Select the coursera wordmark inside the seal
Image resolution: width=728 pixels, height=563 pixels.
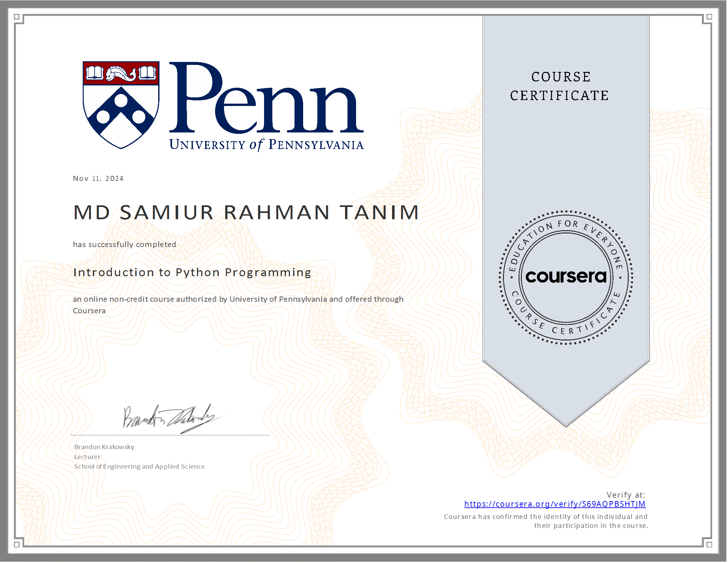click(x=567, y=277)
